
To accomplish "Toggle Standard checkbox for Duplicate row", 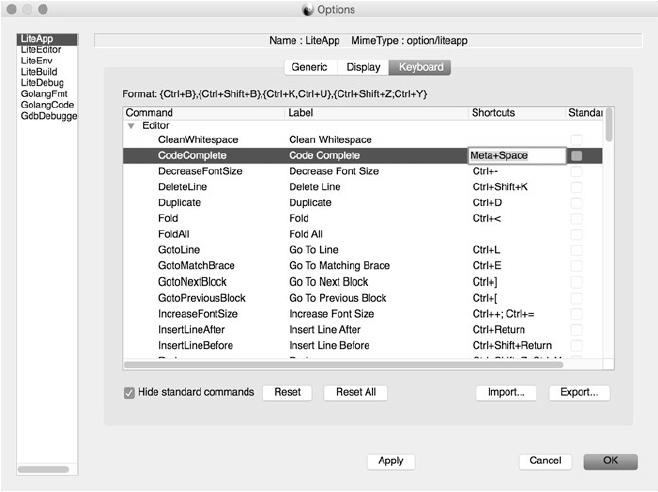I will 577,203.
